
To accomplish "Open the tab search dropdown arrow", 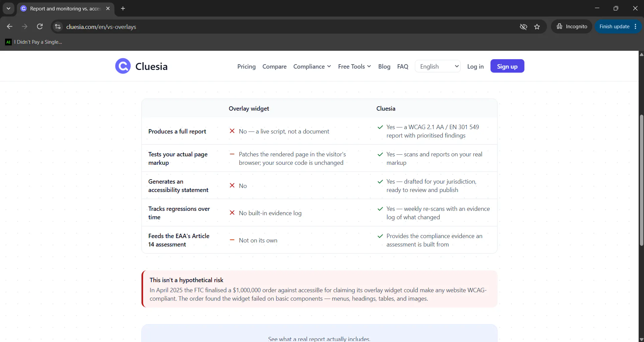I will (8, 8).
